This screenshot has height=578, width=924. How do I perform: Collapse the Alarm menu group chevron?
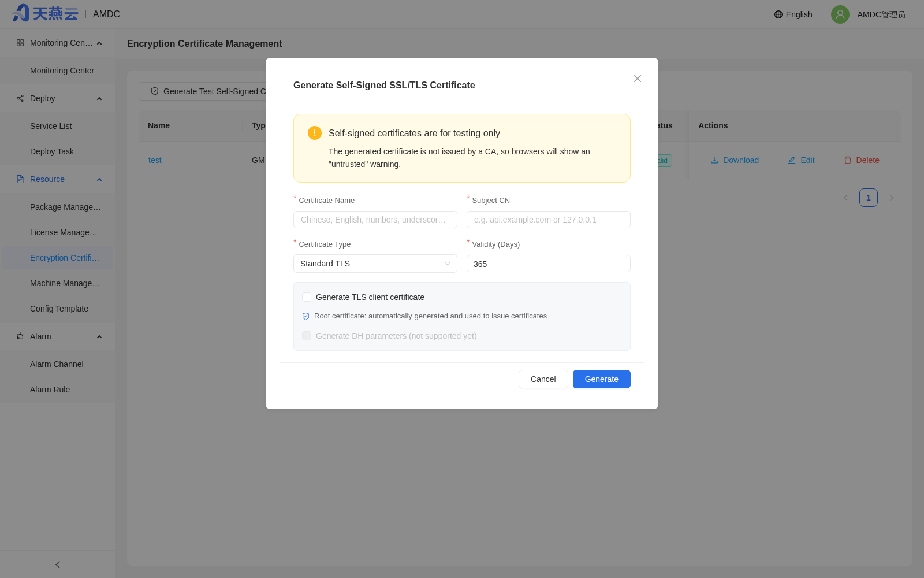[x=99, y=337]
